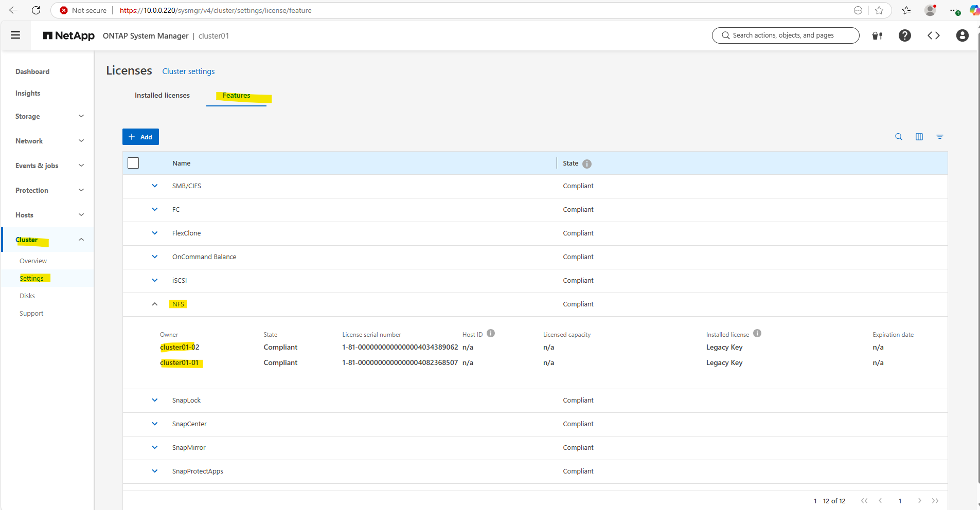Viewport: 980px width, 510px height.
Task: Click the Host ID info icon
Action: pyautogui.click(x=491, y=333)
